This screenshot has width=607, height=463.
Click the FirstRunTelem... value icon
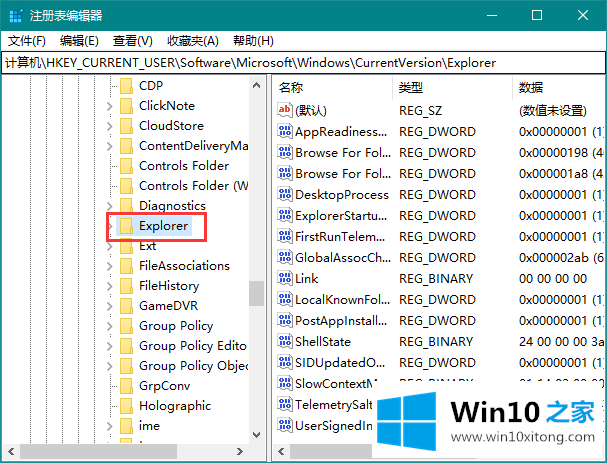click(285, 236)
